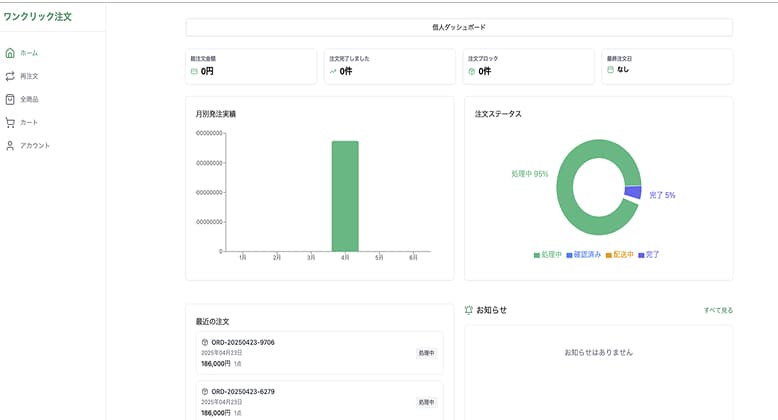Click the reorder arrows icon (再注文)
The image size is (778, 420).
tap(10, 76)
